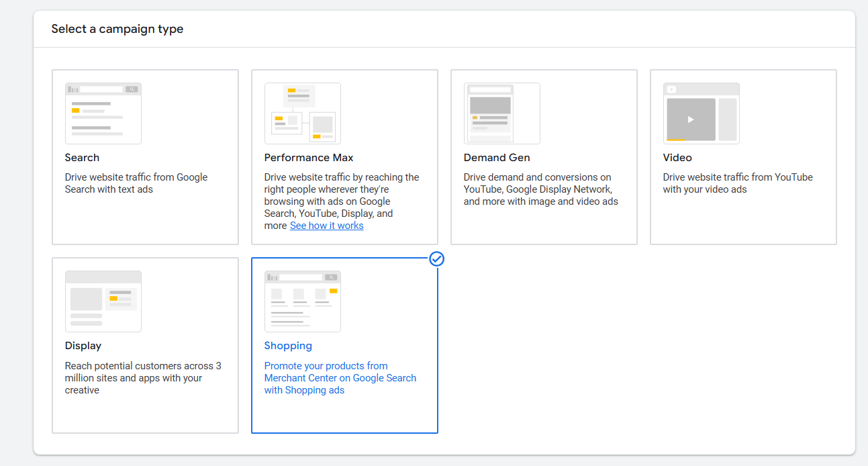Choose the Display campaign title

(83, 346)
